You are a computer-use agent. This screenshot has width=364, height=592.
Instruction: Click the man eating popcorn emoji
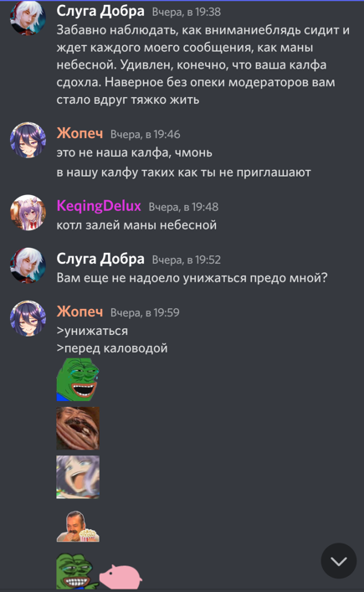[x=78, y=527]
